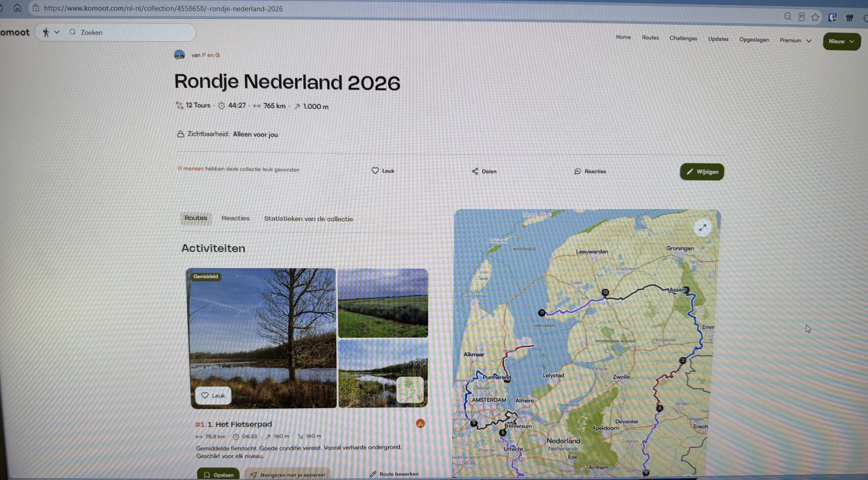Click map marker 3 north of Deventer
The width and height of the screenshot is (868, 480).
click(659, 408)
